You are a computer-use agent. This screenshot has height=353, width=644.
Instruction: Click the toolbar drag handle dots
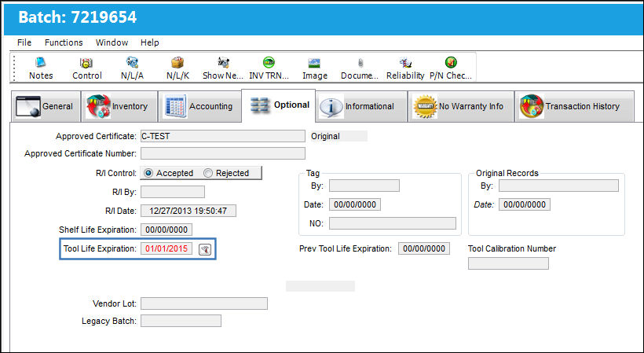point(15,68)
